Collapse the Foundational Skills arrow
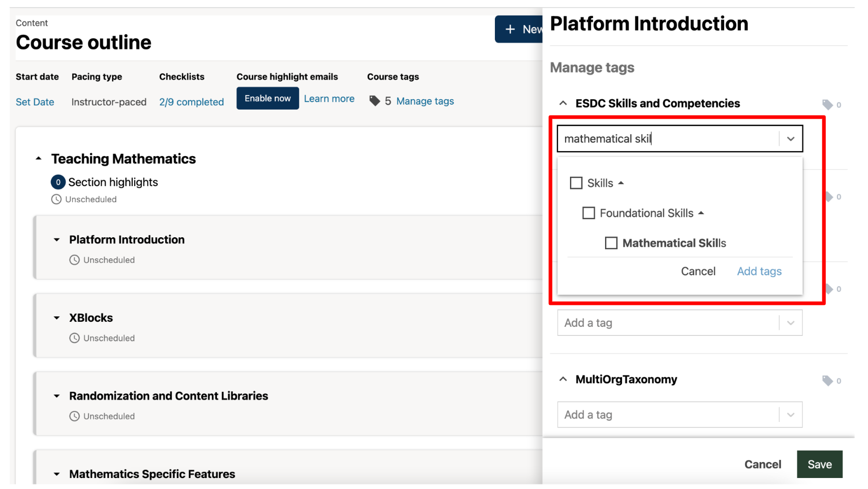 (701, 213)
